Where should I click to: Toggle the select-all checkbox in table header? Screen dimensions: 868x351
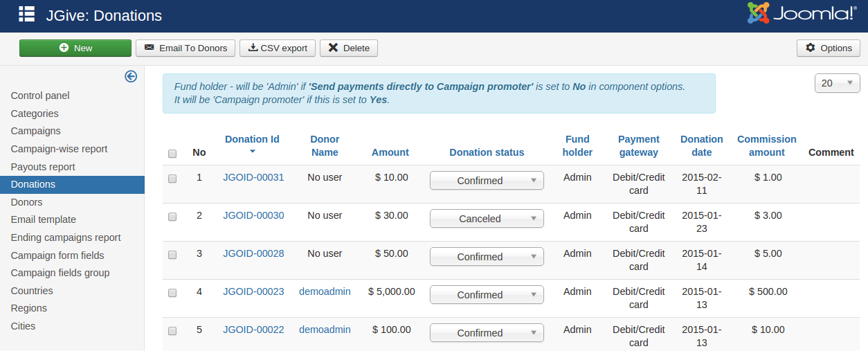tap(172, 154)
